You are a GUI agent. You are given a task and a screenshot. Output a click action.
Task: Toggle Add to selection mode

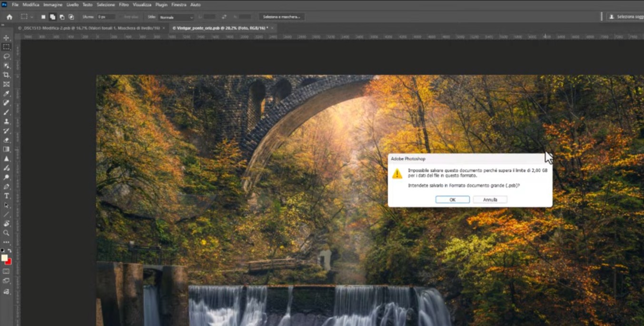point(52,16)
